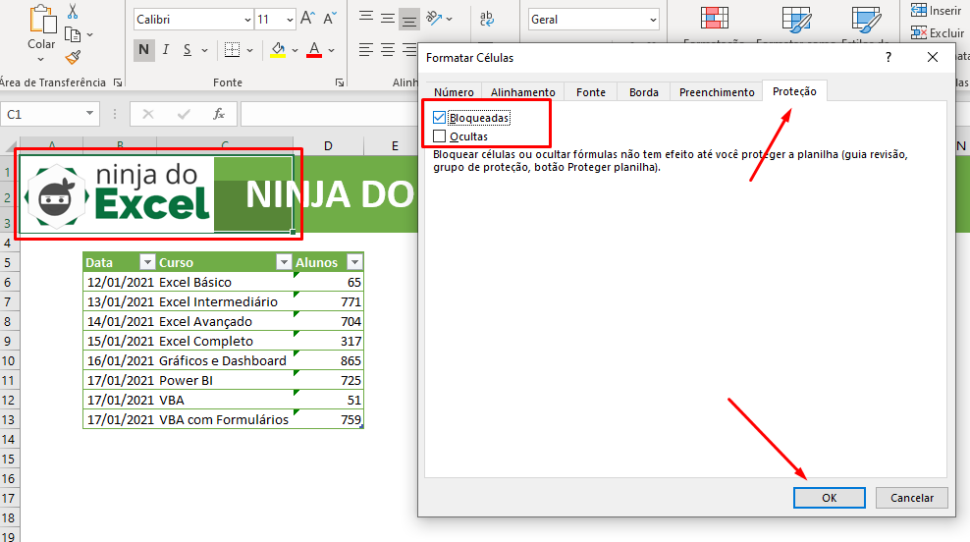The image size is (970, 542).
Task: Click the select all corner triangle
Action: point(10,146)
